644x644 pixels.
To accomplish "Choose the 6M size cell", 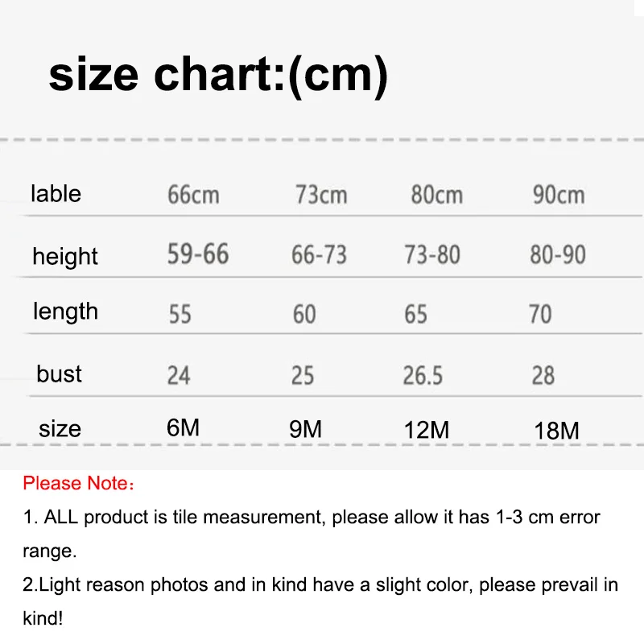I will click(183, 427).
